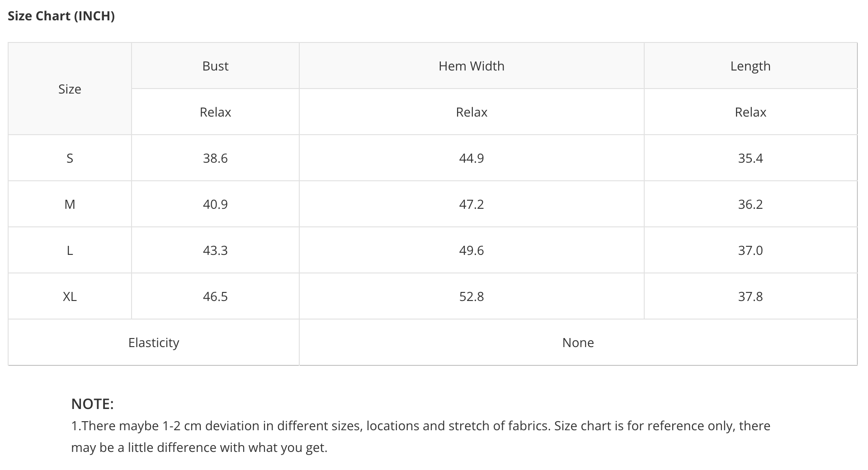Screen dimensions: 868x470
Task: Select the M size row label
Action: [x=70, y=204]
